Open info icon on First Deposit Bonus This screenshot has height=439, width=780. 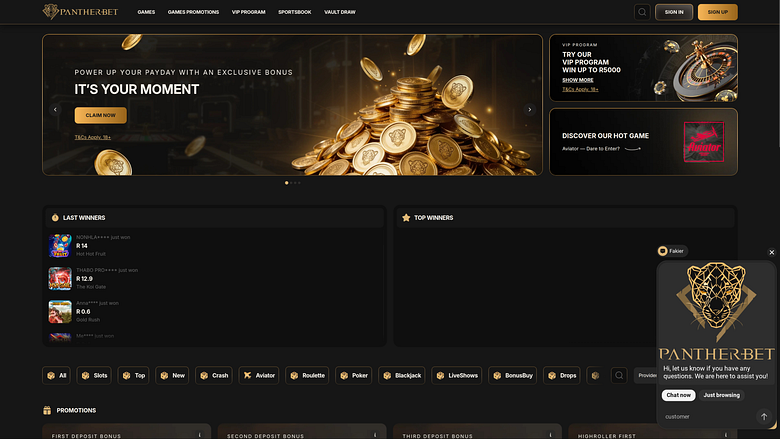point(199,435)
